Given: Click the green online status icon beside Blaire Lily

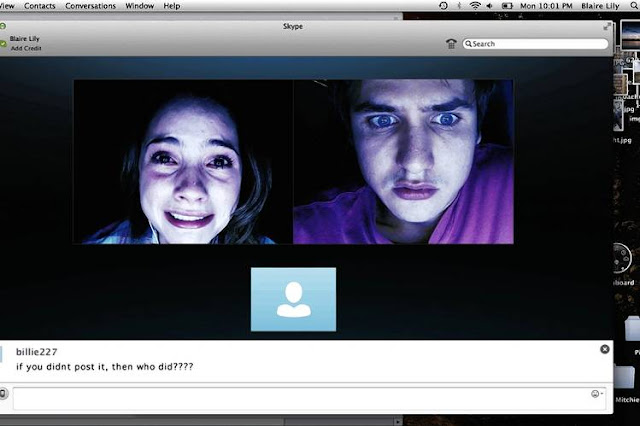Looking at the screenshot, I should pos(3,43).
